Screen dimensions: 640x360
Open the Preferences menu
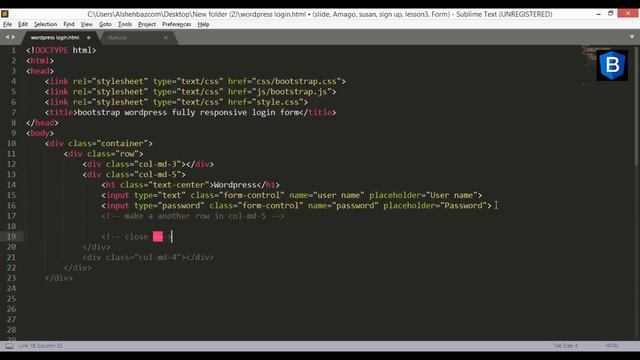coord(176,24)
